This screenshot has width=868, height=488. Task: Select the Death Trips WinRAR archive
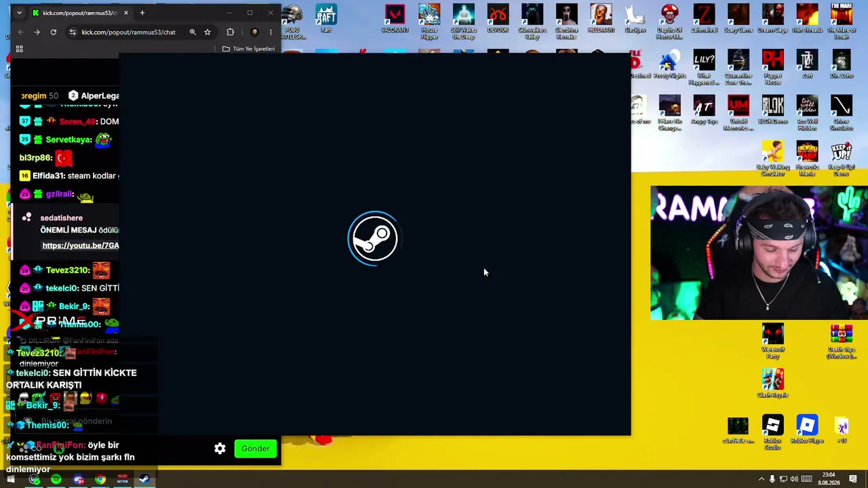tap(842, 342)
